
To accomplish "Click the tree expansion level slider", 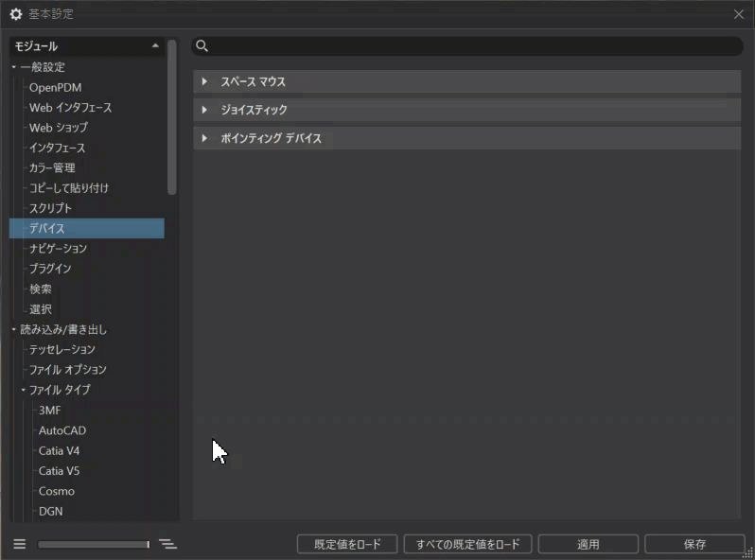I will (x=94, y=544).
